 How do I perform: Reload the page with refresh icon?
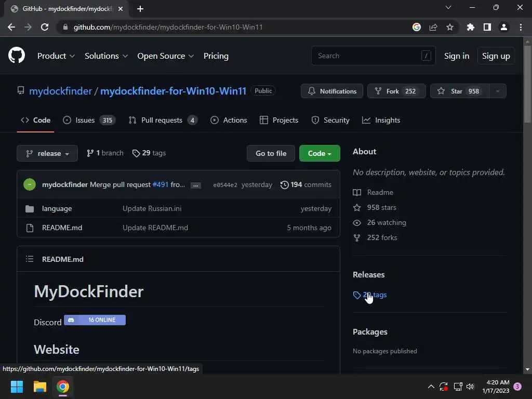point(45,27)
